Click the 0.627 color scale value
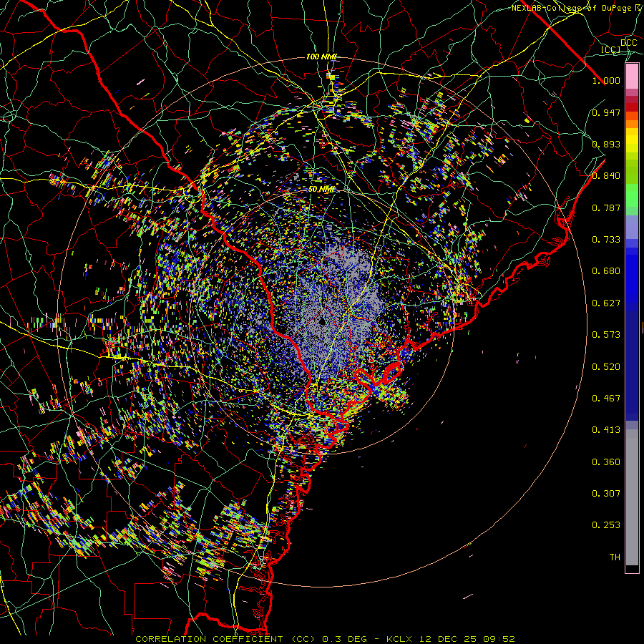 pos(606,303)
